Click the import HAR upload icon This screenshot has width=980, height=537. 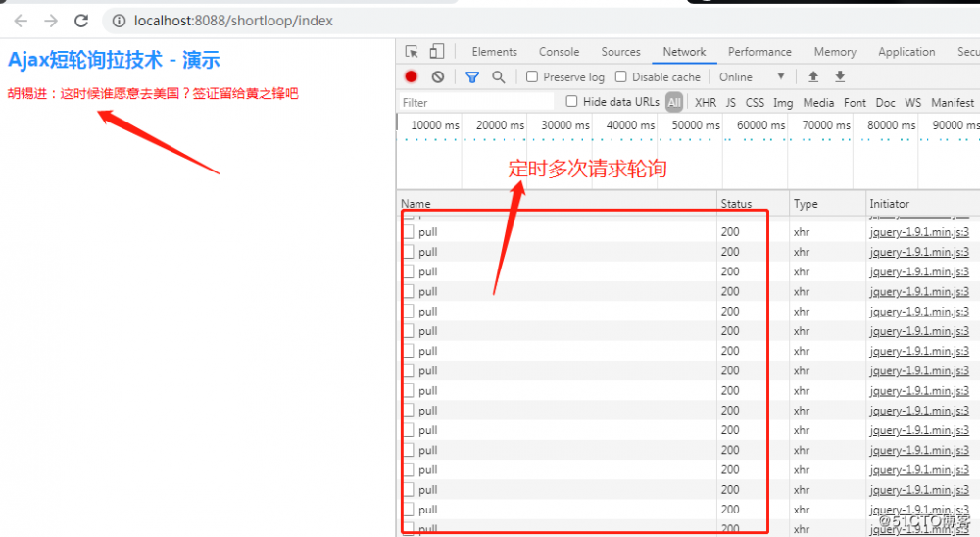[x=813, y=76]
